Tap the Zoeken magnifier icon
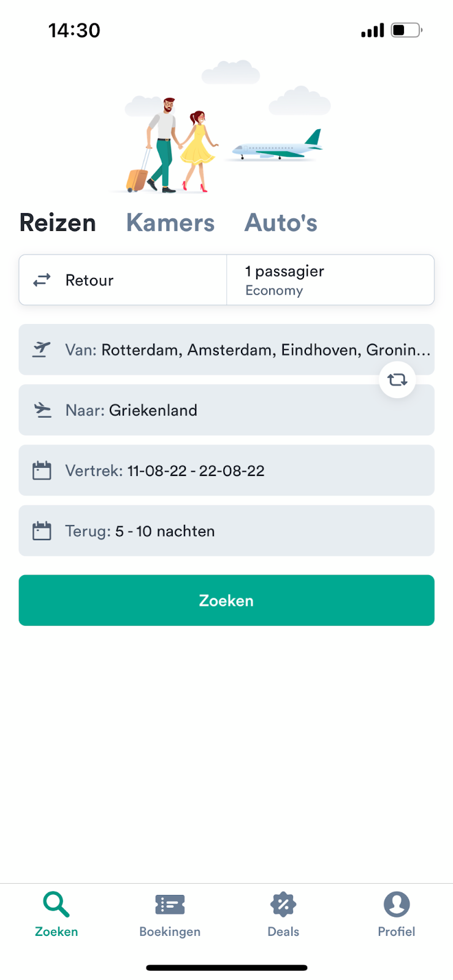The width and height of the screenshot is (453, 980). [56, 904]
